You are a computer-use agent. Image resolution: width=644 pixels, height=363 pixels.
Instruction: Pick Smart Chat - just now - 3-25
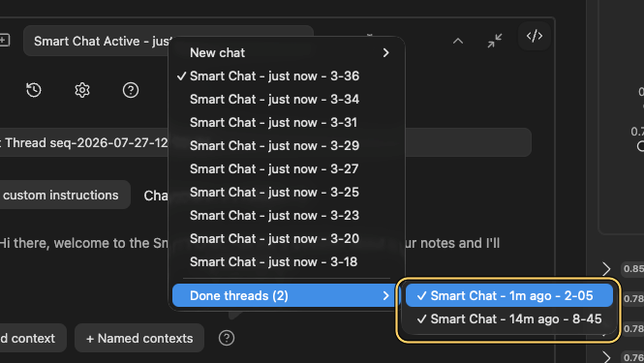click(x=287, y=192)
